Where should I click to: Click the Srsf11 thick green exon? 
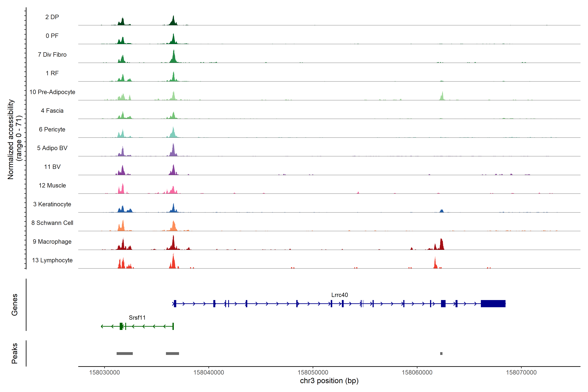(x=121, y=326)
